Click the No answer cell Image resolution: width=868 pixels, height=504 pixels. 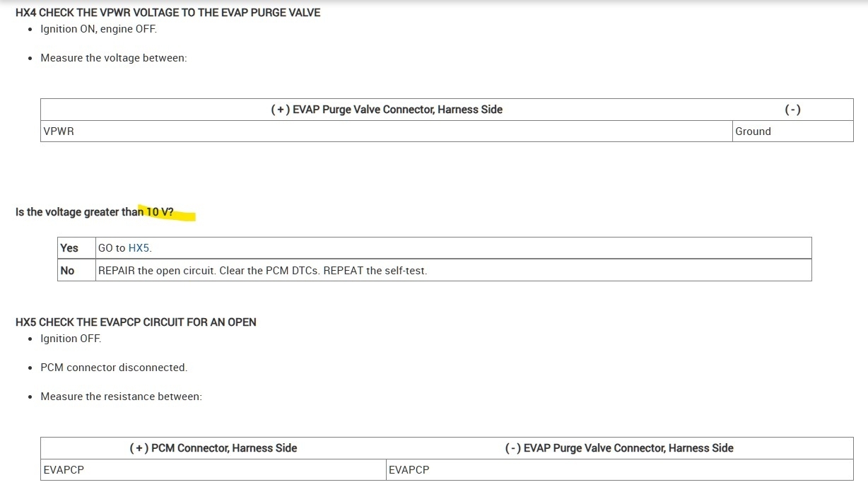coord(68,271)
